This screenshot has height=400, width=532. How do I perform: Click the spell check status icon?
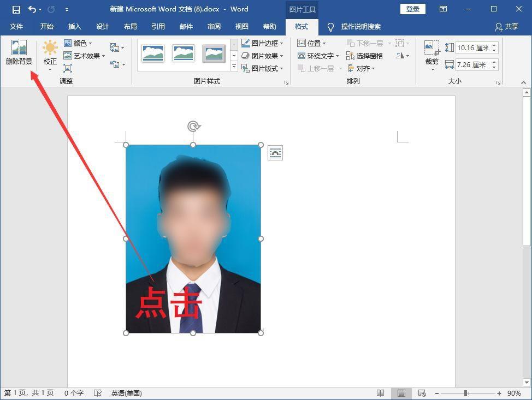coord(99,392)
